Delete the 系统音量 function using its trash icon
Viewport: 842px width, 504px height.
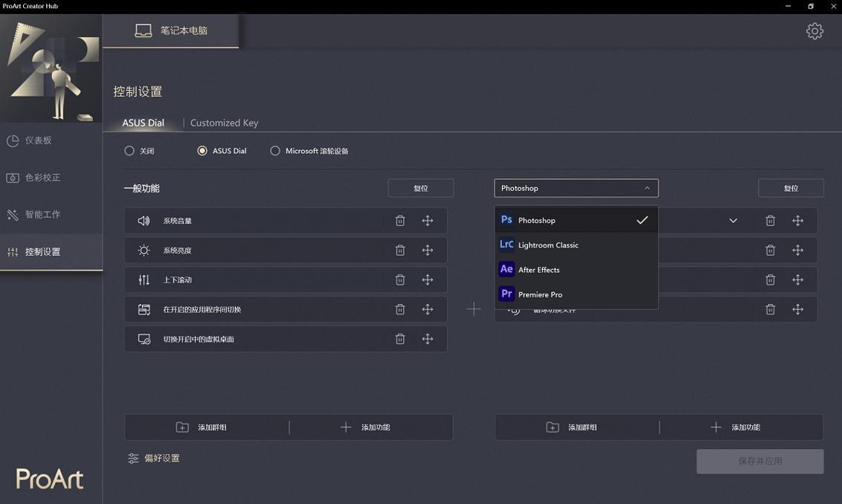tap(399, 220)
